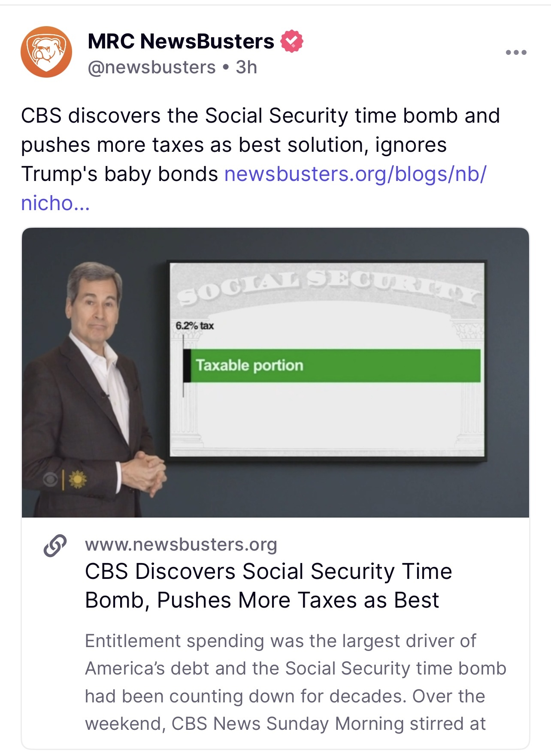Click the CBS eye logo in the image
This screenshot has width=551, height=756.
[50, 480]
